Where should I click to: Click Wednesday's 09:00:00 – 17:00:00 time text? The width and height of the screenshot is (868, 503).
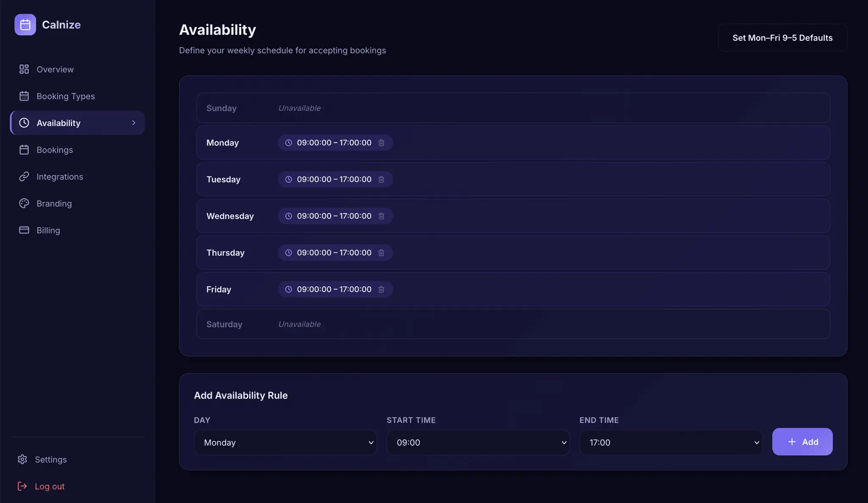334,216
